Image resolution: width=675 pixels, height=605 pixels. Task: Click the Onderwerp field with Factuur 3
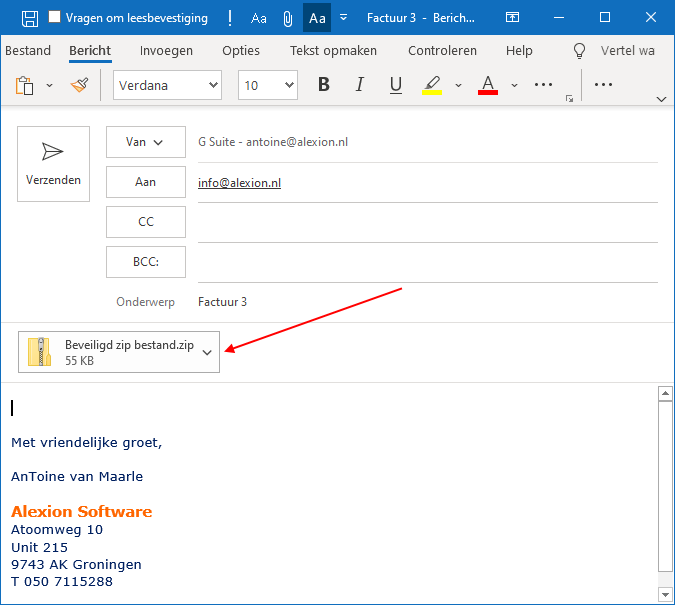427,302
